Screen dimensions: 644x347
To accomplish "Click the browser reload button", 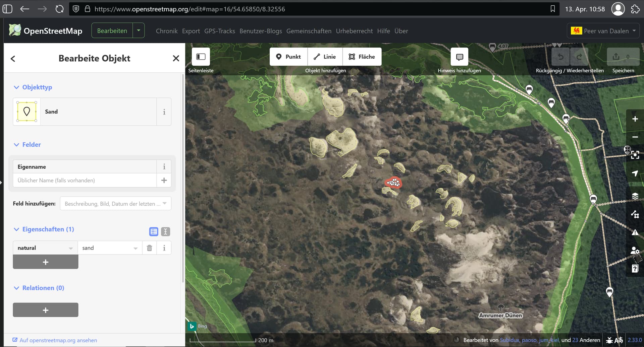I will (59, 9).
